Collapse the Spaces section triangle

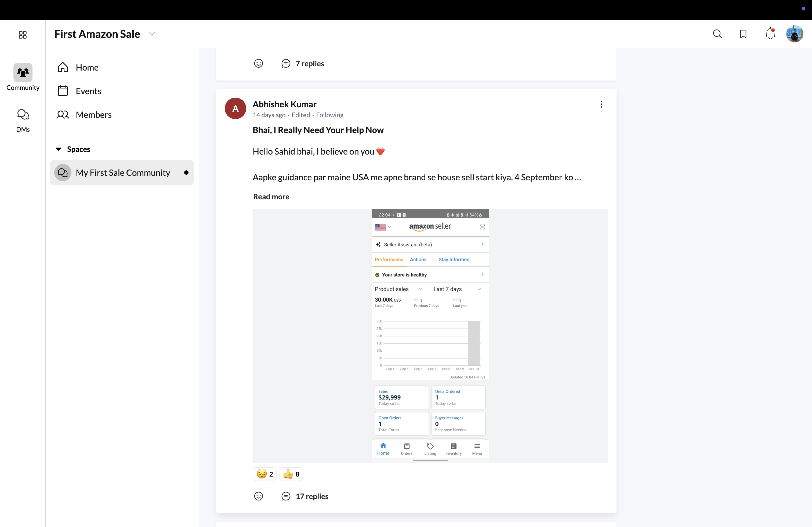click(58, 149)
